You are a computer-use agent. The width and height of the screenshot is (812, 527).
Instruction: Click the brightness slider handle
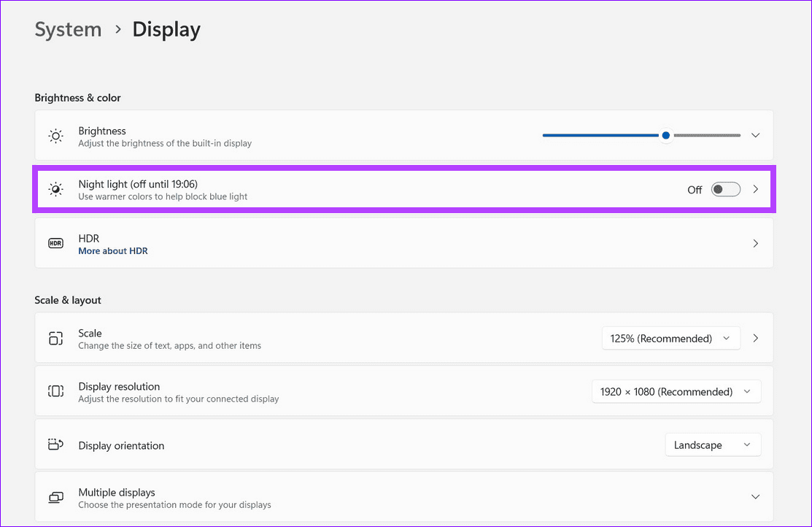(666, 136)
